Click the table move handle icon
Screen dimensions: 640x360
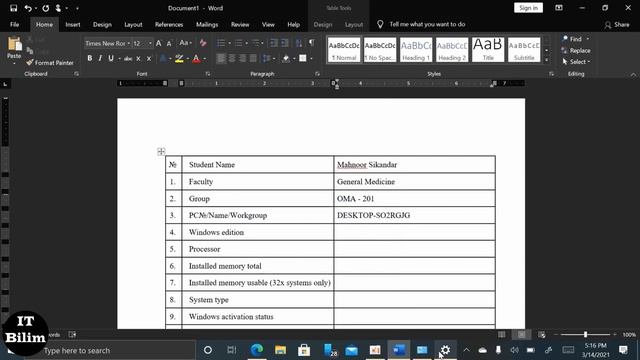point(161,152)
